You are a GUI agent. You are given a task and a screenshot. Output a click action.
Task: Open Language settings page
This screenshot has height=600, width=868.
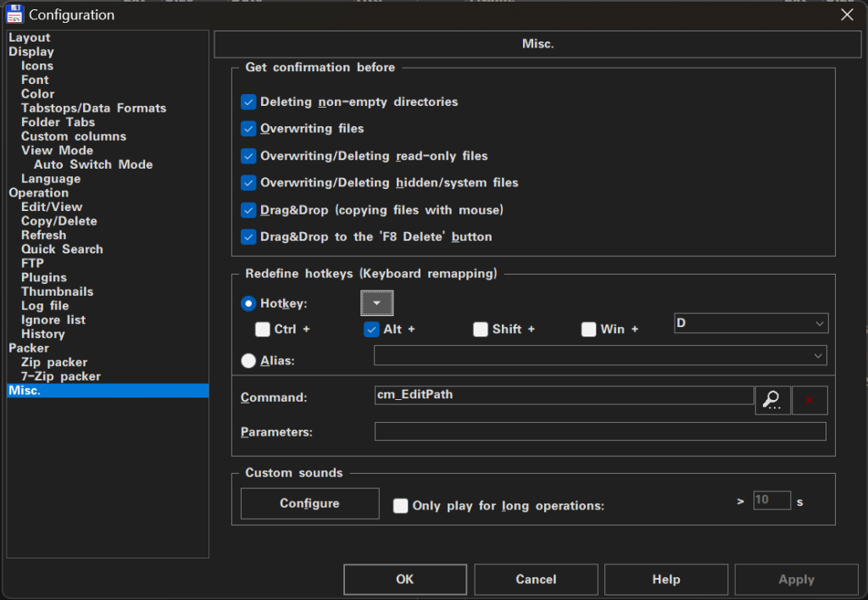51,179
